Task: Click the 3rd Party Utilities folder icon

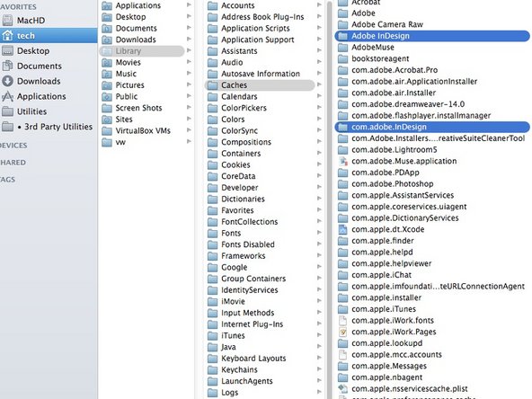Action: pyautogui.click(x=7, y=127)
